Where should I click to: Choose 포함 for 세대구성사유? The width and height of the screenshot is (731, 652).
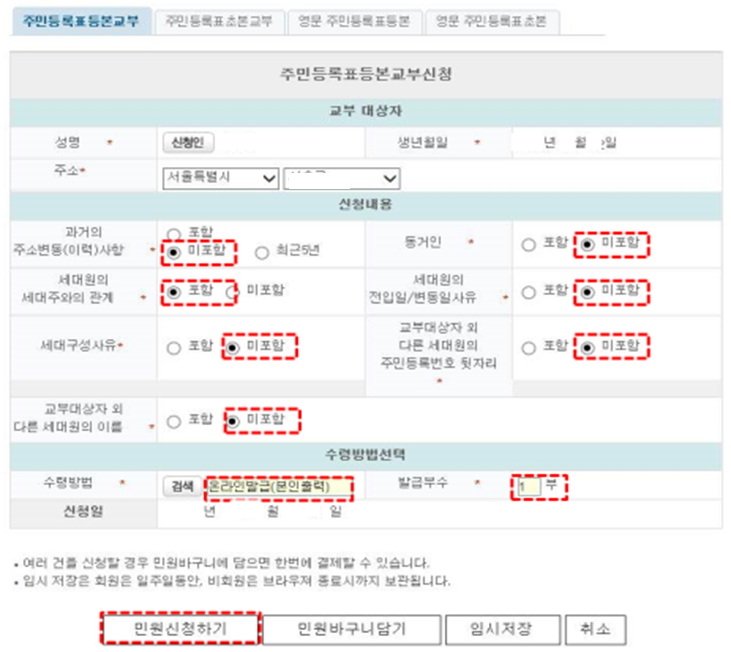174,347
